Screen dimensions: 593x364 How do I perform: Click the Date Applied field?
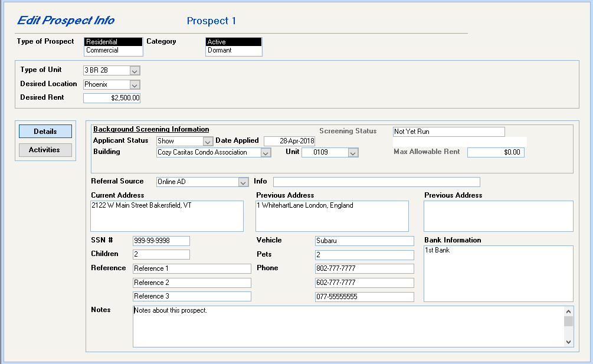(x=289, y=141)
